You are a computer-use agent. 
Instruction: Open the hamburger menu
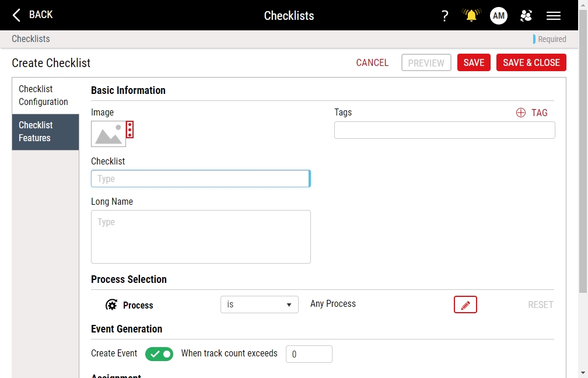[x=554, y=16]
